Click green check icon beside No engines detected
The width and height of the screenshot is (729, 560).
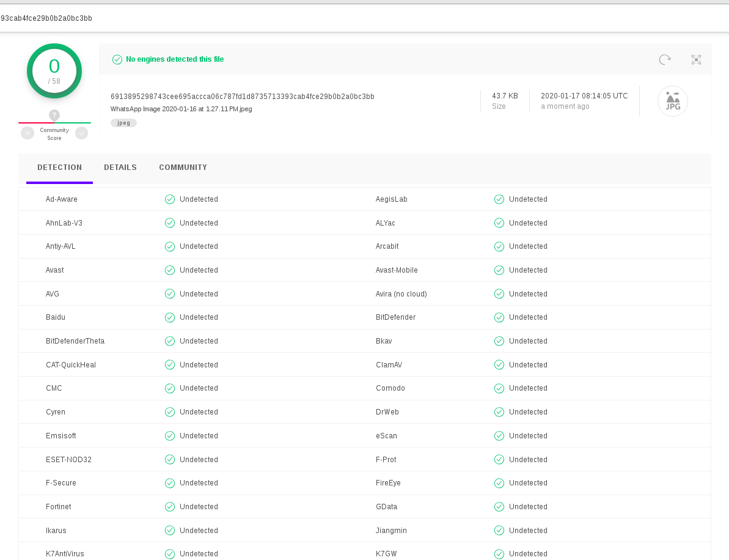117,59
